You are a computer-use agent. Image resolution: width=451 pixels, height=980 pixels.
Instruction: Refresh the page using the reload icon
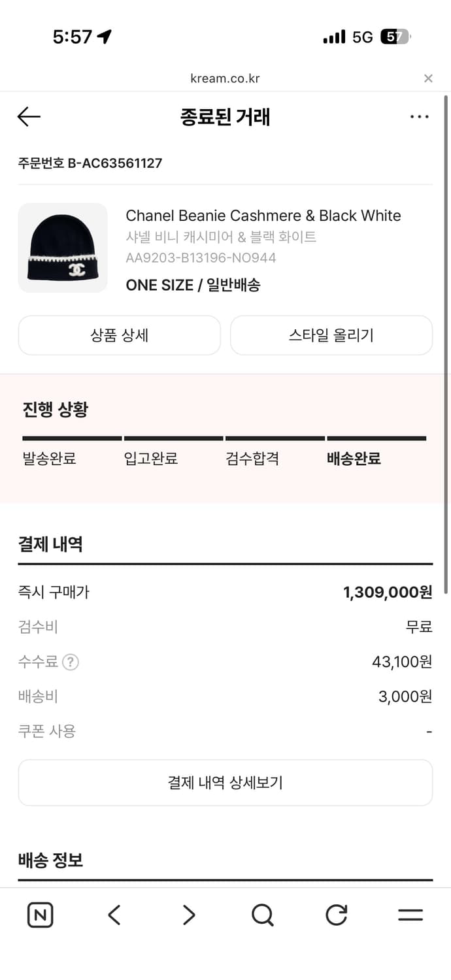336,915
